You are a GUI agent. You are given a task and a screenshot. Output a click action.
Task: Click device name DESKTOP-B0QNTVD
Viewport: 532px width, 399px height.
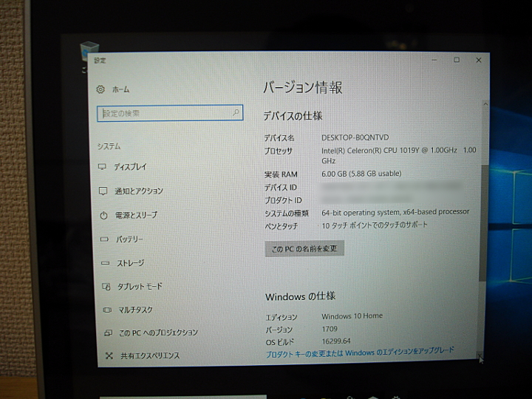click(x=355, y=137)
